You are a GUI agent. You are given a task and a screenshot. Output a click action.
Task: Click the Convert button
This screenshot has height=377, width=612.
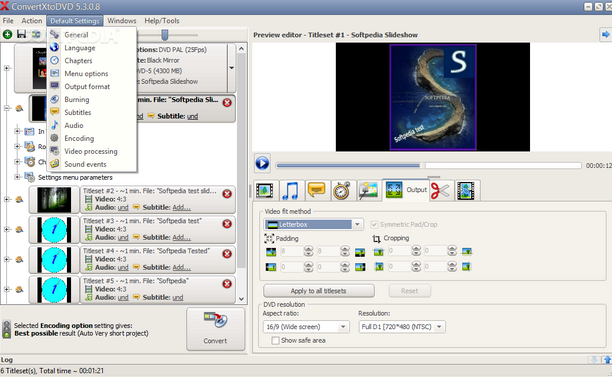tap(215, 329)
